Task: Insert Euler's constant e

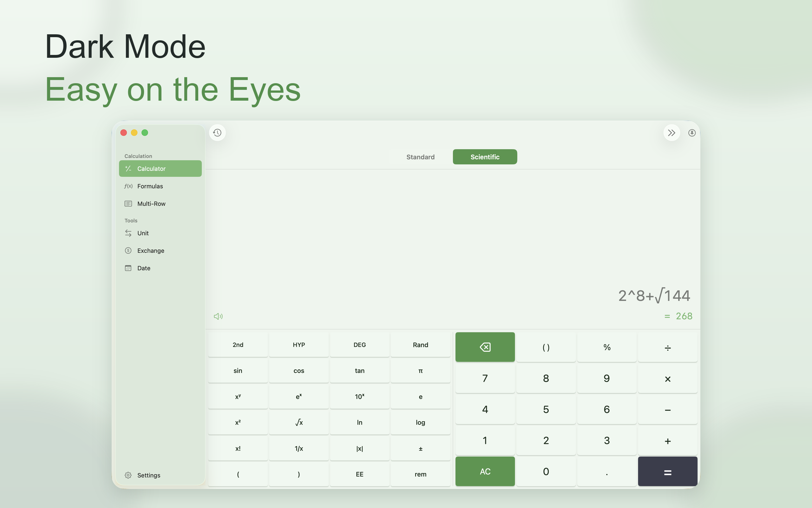Action: pyautogui.click(x=420, y=397)
